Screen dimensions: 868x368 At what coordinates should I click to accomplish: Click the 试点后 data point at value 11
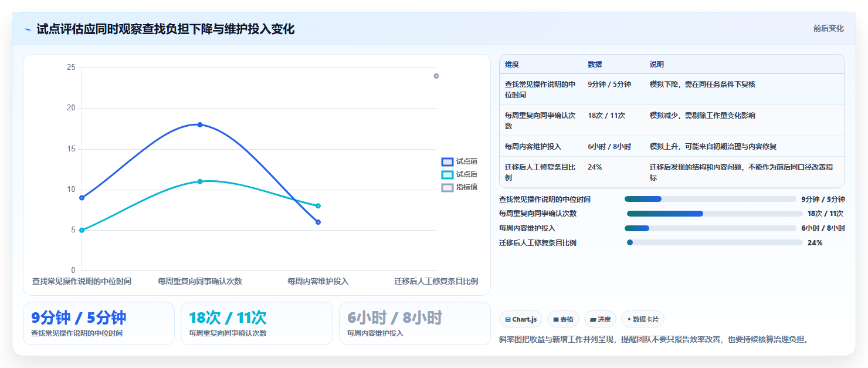(200, 181)
